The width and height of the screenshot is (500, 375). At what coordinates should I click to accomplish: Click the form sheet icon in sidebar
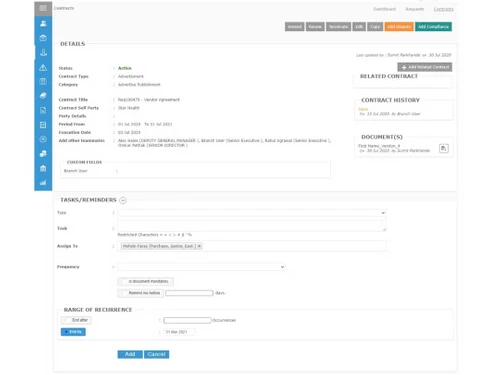[x=43, y=125]
